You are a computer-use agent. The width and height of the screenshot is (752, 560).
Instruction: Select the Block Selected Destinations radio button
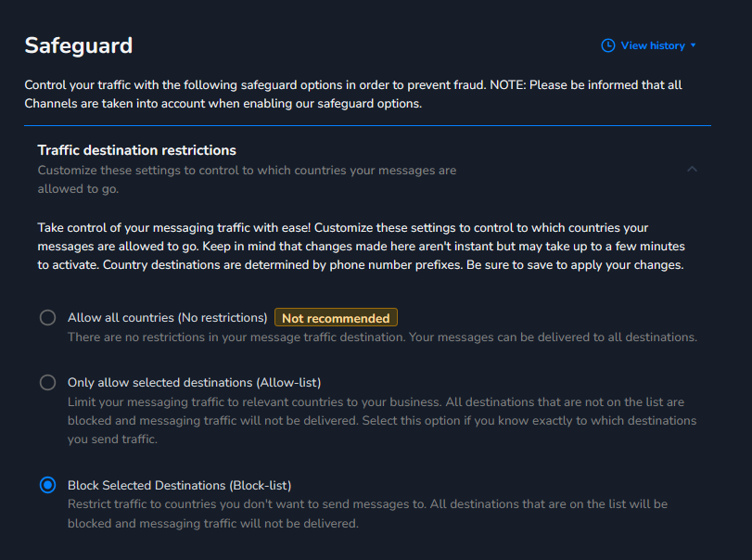click(48, 485)
